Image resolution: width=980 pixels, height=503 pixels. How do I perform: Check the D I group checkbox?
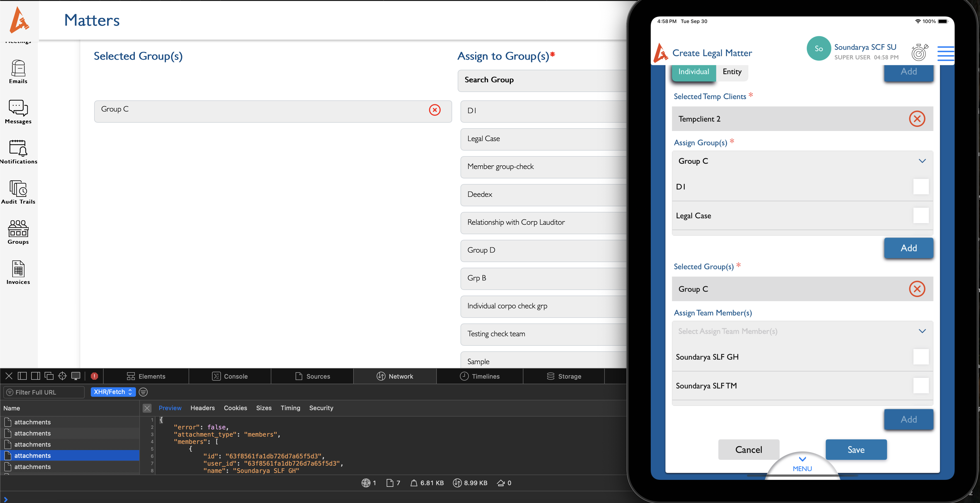click(x=921, y=187)
